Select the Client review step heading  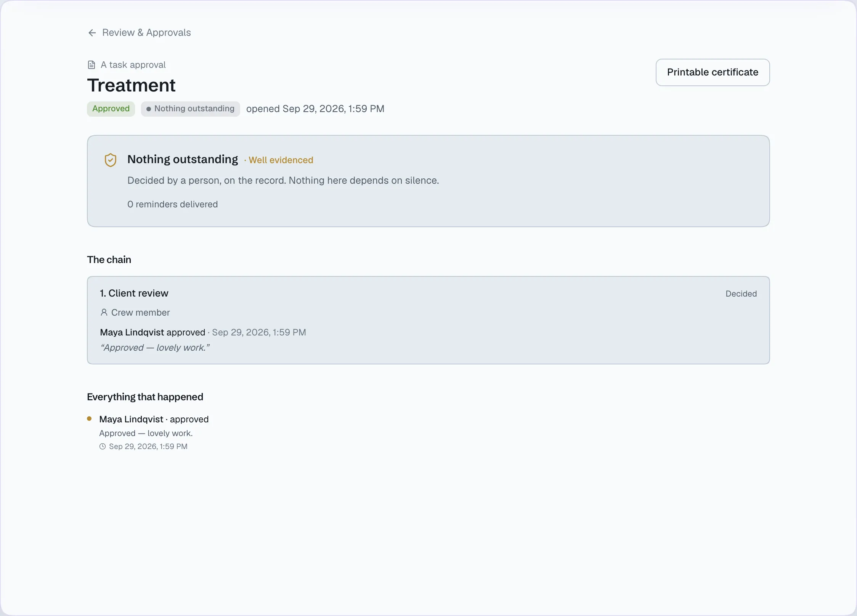point(134,293)
